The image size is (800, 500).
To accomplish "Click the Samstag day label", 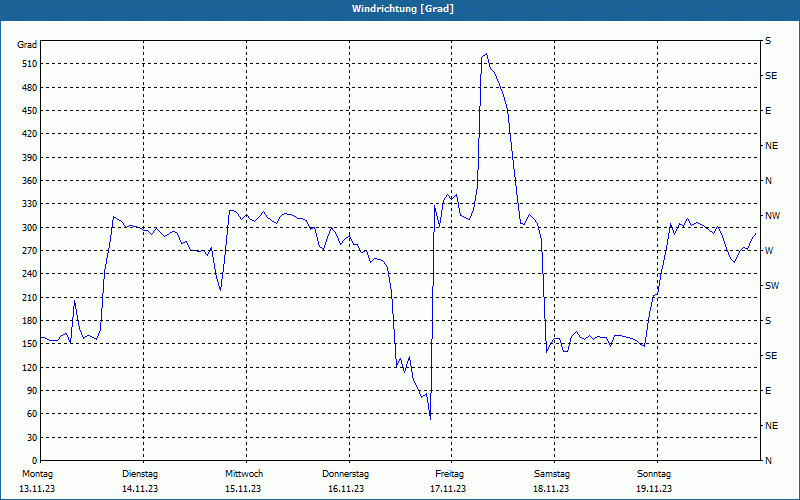I will point(552,474).
